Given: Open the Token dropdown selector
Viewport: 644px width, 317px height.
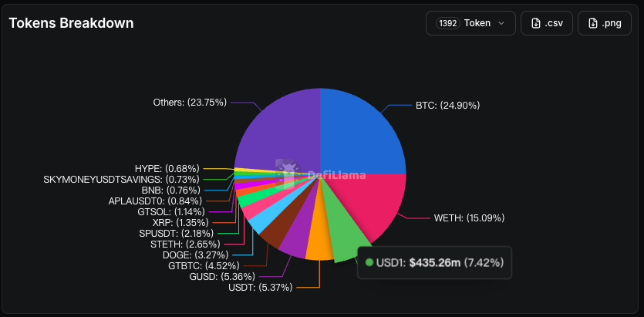Looking at the screenshot, I should pos(470,23).
